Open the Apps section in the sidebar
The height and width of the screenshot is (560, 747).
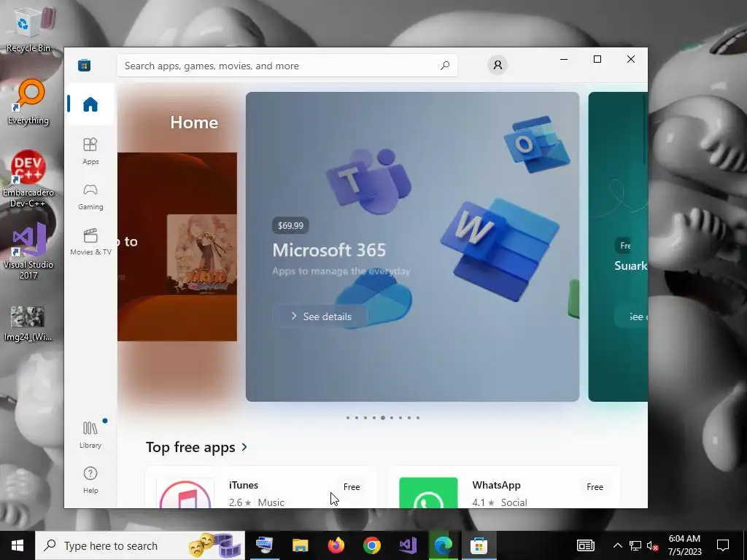(x=90, y=152)
